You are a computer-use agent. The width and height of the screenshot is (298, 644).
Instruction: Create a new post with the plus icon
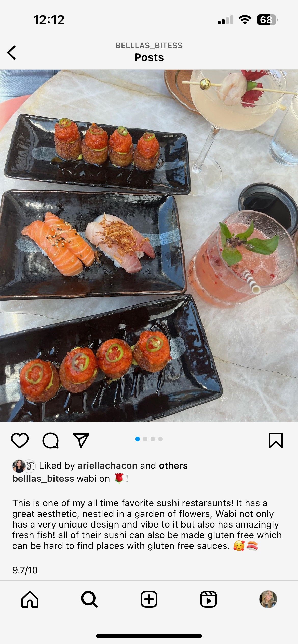point(149,599)
